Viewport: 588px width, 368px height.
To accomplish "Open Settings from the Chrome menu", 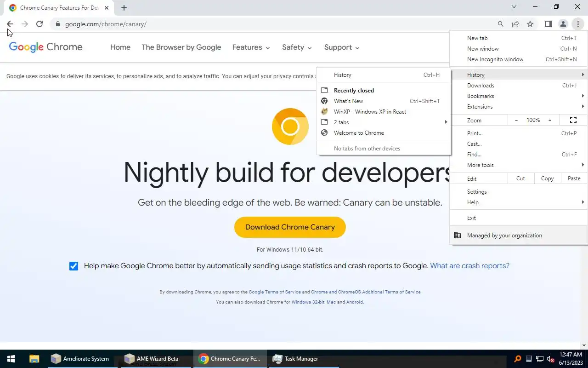I will (x=519, y=192).
